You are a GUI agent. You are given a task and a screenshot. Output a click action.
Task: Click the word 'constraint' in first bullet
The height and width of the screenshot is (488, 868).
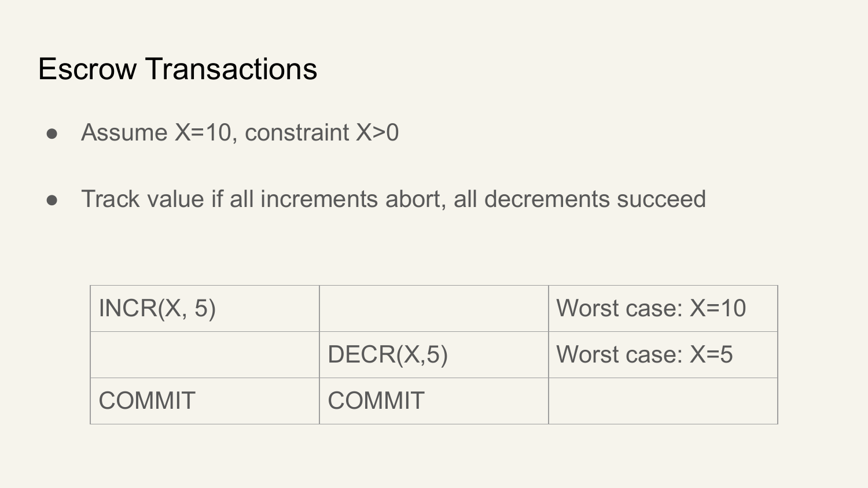(297, 132)
